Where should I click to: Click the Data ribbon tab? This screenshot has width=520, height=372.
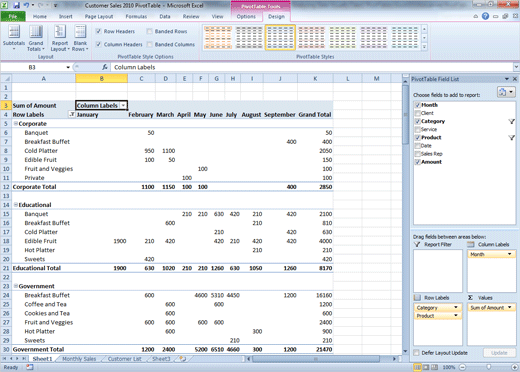165,16
